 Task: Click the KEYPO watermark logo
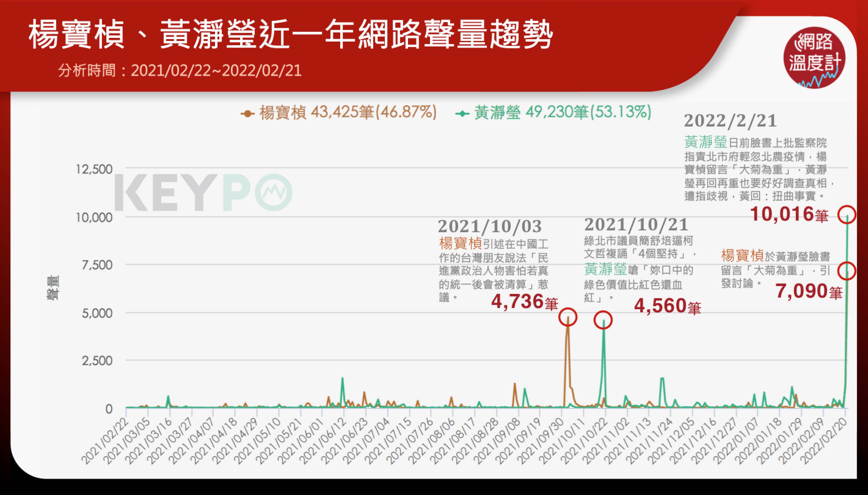(x=203, y=193)
